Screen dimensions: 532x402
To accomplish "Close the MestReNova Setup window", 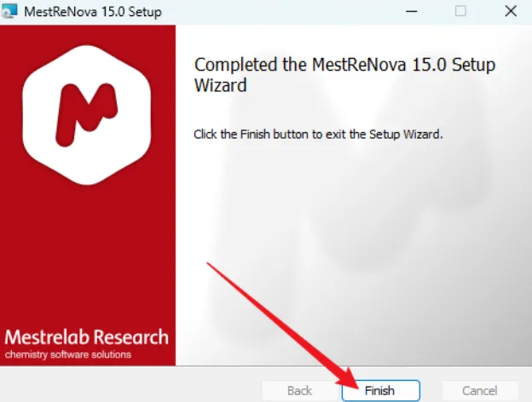I will pos(511,11).
